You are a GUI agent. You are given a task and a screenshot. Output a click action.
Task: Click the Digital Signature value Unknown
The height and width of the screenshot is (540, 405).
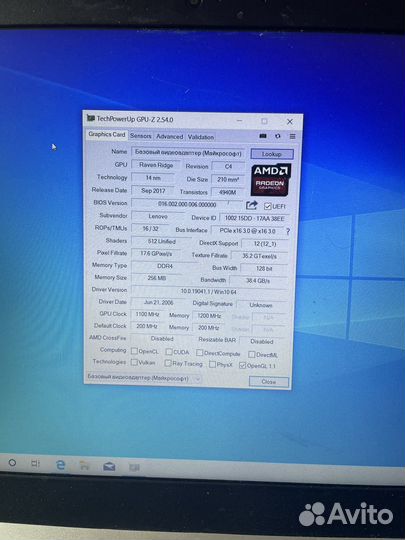(x=261, y=305)
